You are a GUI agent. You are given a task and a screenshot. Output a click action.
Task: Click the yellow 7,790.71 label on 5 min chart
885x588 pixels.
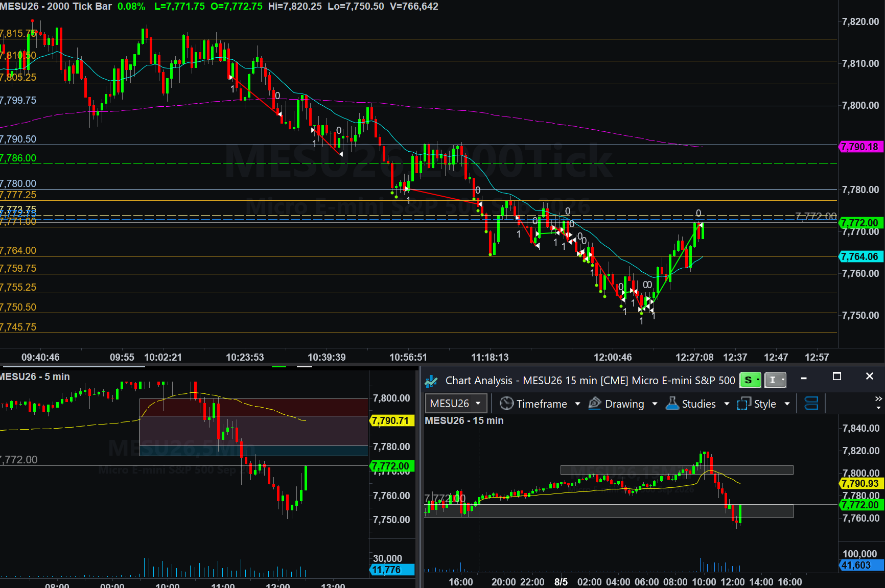coord(391,420)
